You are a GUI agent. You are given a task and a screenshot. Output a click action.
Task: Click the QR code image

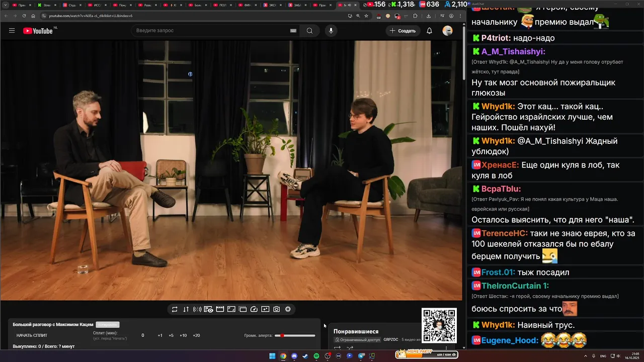[x=439, y=325]
